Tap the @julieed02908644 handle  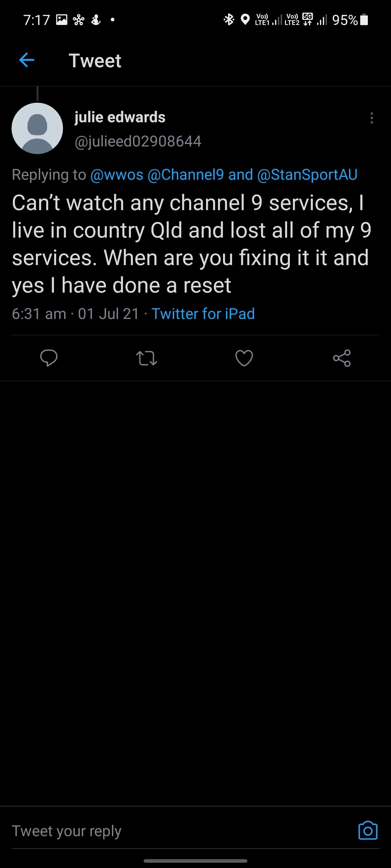[138, 141]
